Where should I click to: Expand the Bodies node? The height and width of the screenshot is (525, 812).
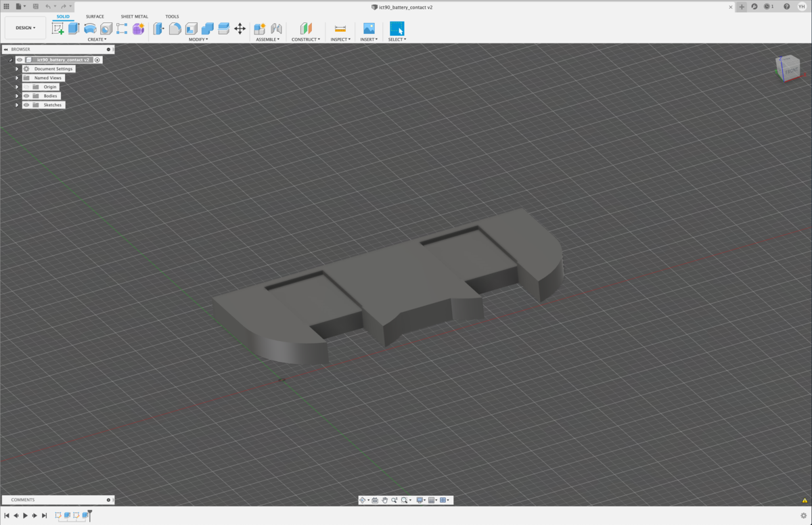click(x=17, y=96)
